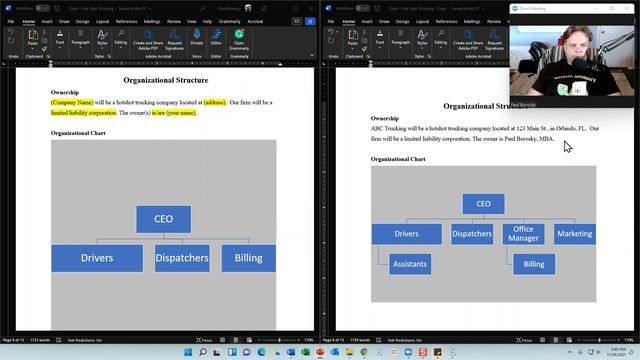Switch to Web Layout view, right window
The width and height of the screenshot is (640, 360).
[569, 340]
